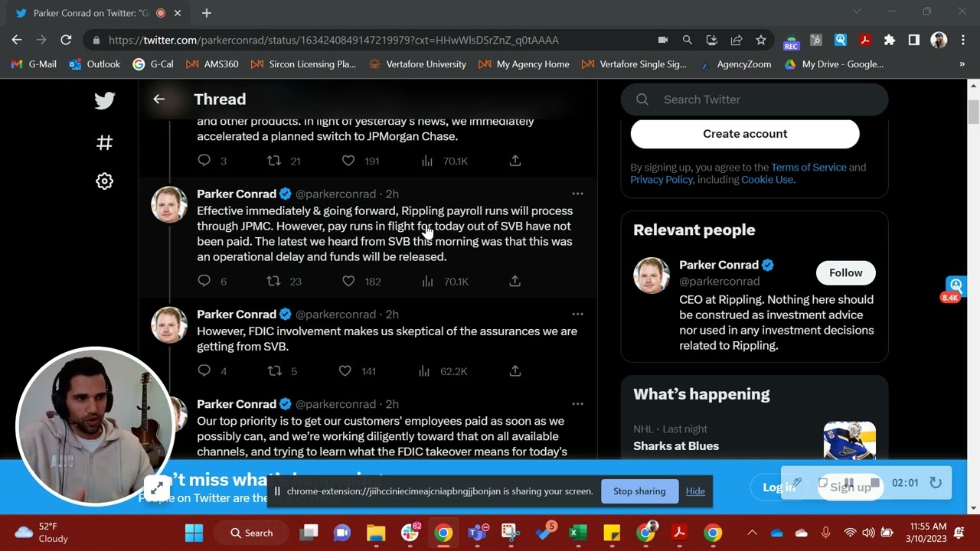Expand the fullscreen arrows on webcam bubble

tap(156, 487)
